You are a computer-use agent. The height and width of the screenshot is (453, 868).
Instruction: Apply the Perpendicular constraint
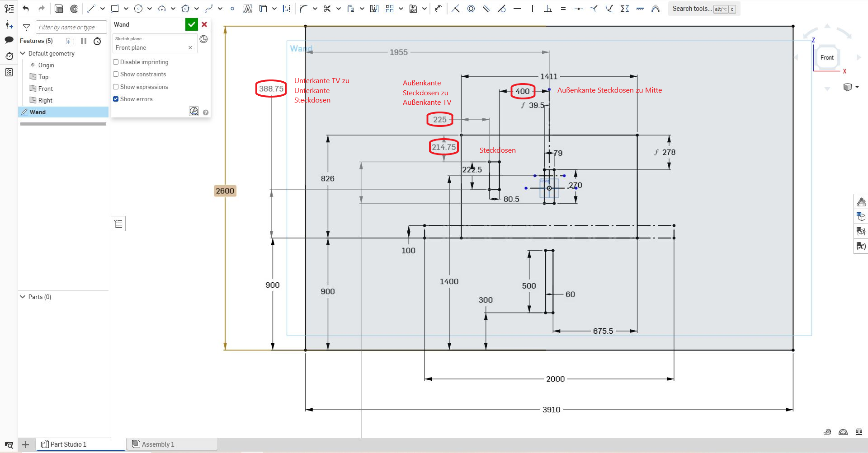(548, 9)
